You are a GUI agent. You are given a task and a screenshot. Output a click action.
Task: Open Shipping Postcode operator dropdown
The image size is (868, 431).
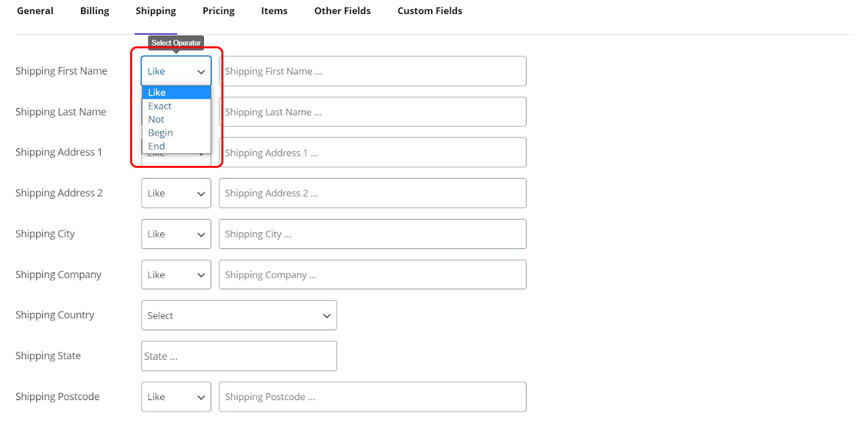[x=176, y=397]
